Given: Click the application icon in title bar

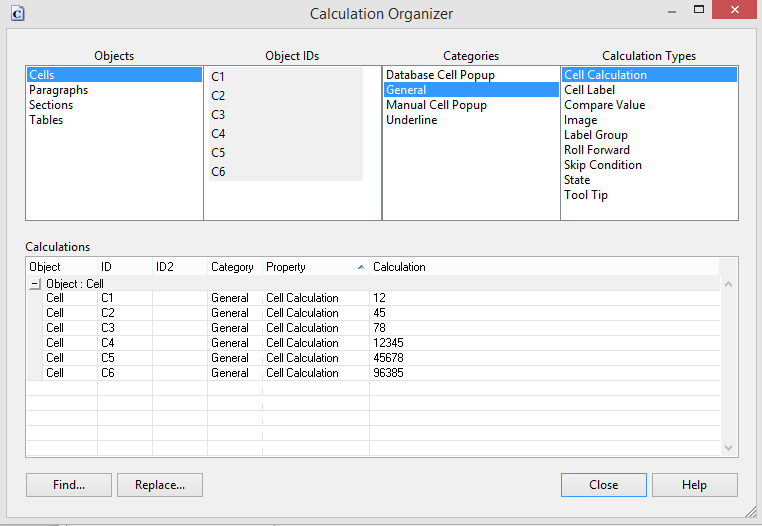Looking at the screenshot, I should pos(17,13).
